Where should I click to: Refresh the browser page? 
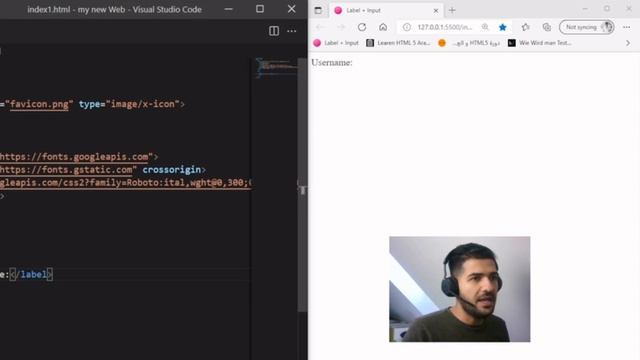[x=362, y=27]
